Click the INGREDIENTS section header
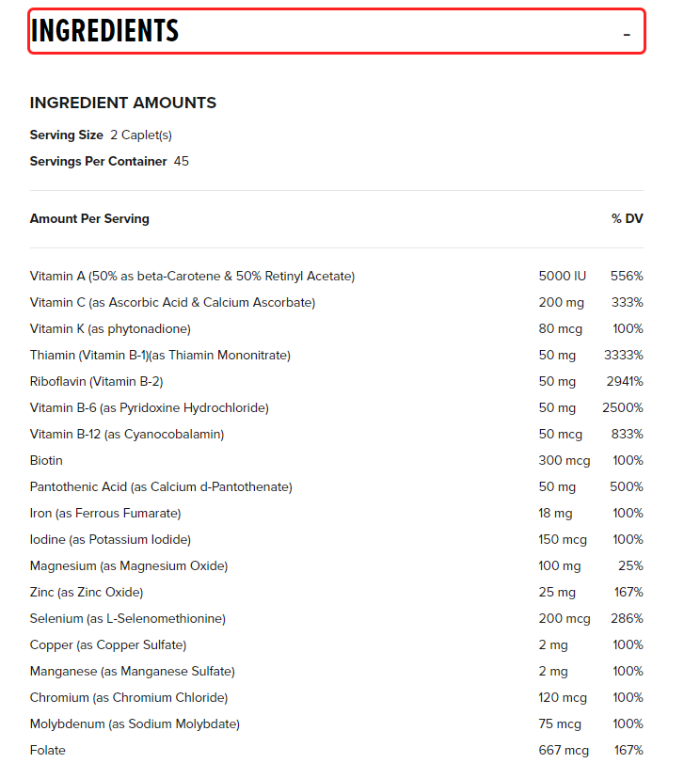700x779 pixels. pyautogui.click(x=103, y=30)
